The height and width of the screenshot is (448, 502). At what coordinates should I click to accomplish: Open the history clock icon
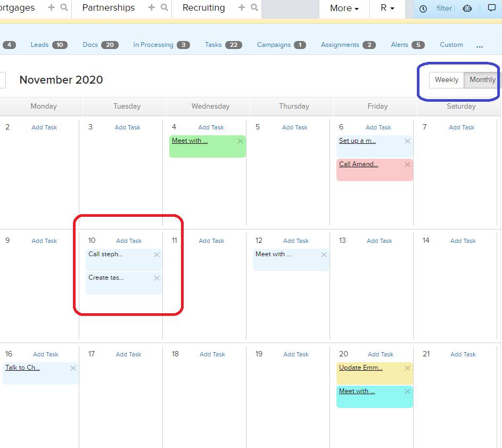point(423,9)
